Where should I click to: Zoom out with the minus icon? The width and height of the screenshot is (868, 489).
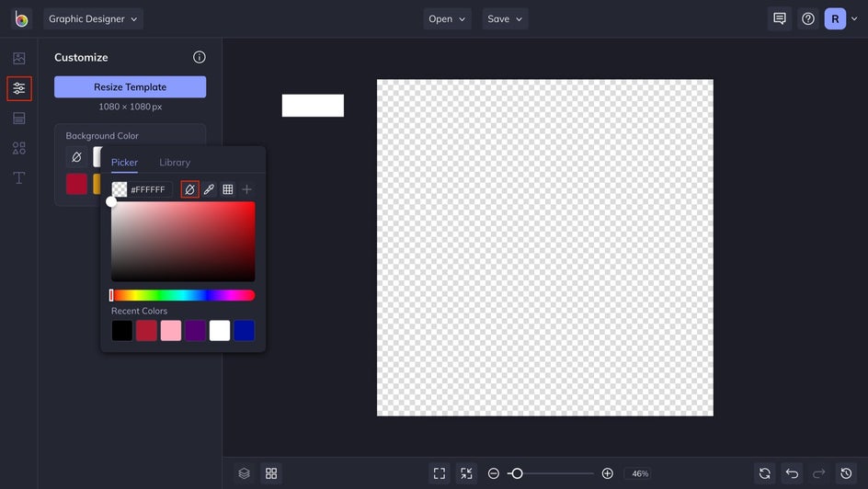494,473
